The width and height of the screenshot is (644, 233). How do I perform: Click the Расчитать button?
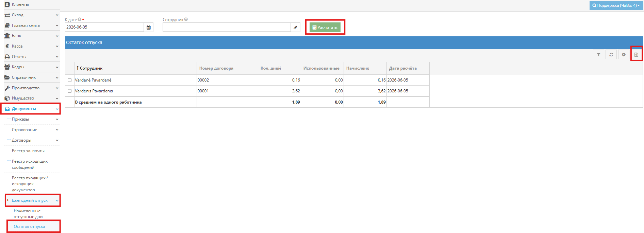[x=325, y=28]
